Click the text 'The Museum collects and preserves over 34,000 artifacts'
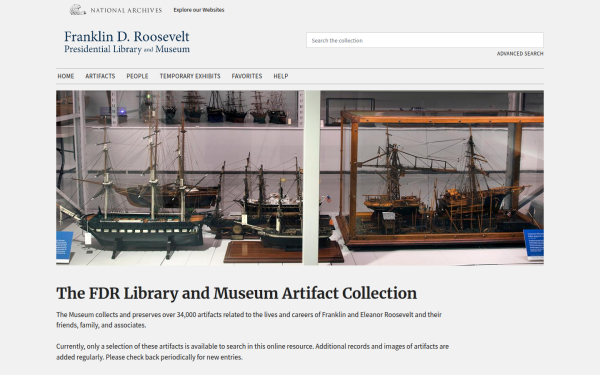This screenshot has width=600, height=375. pos(139,315)
